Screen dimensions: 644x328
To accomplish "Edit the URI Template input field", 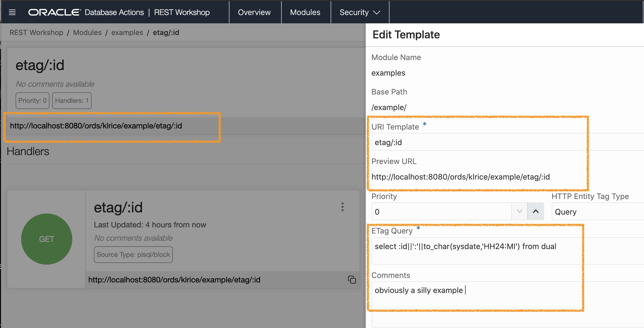I will (x=508, y=142).
